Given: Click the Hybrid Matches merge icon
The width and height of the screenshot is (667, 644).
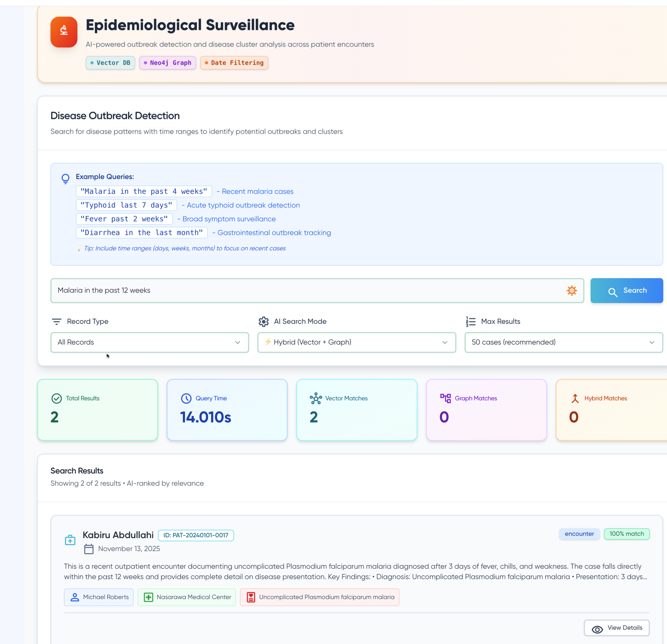Looking at the screenshot, I should coord(575,398).
